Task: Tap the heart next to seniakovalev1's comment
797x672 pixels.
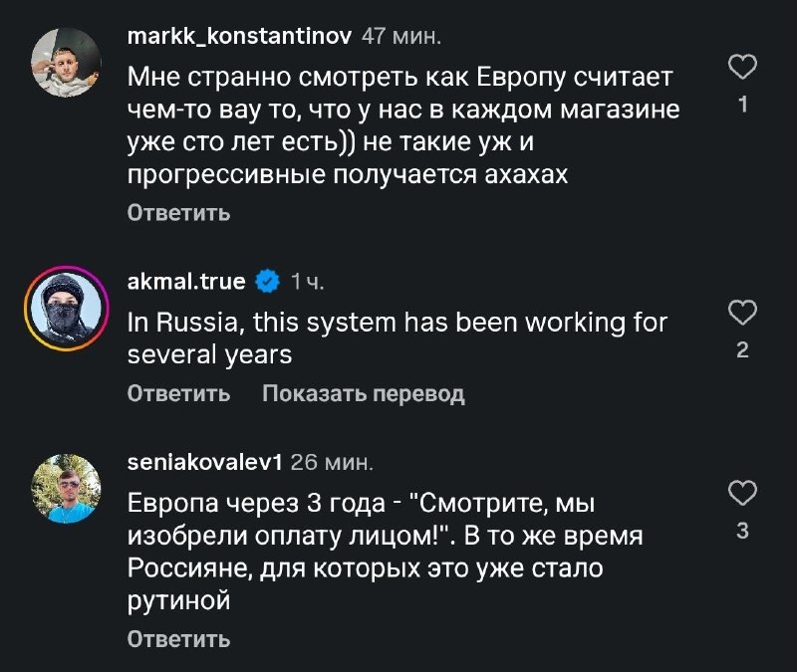Action: pos(742,492)
